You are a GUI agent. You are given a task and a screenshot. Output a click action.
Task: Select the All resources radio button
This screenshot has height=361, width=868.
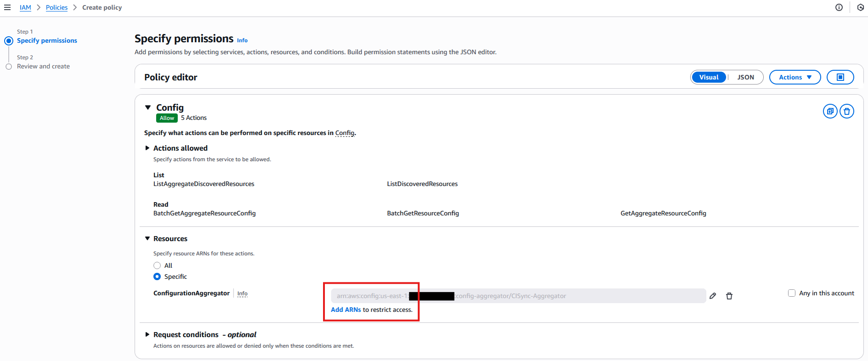[157, 265]
